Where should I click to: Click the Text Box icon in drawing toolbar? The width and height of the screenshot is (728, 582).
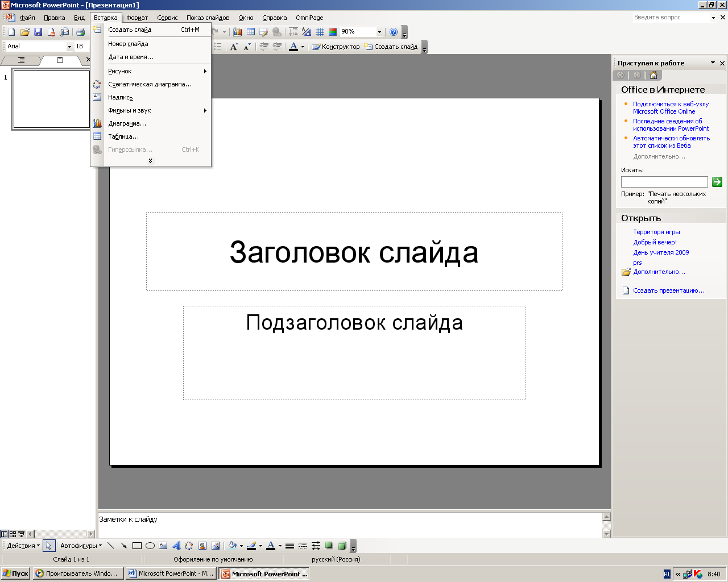click(x=163, y=546)
